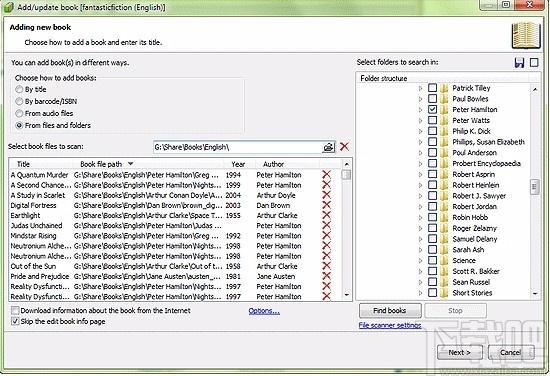
Task: Expand the Patrick Tilley tree node
Action: [x=421, y=88]
